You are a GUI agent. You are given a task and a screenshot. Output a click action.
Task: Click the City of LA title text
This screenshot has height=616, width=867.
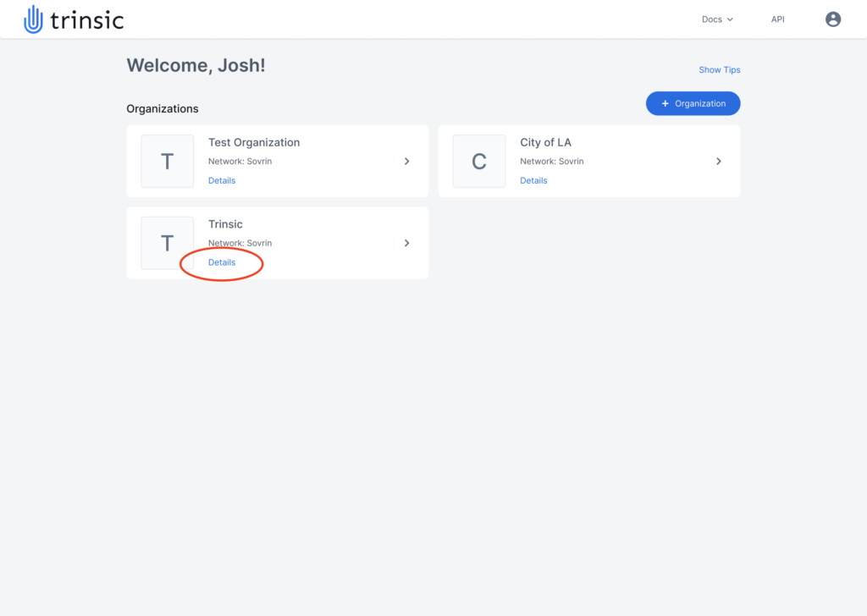546,142
